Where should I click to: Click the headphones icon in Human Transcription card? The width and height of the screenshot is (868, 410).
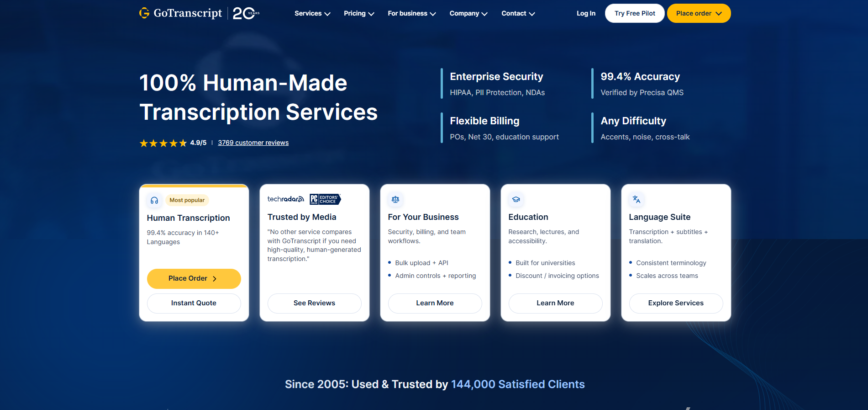pos(154,200)
